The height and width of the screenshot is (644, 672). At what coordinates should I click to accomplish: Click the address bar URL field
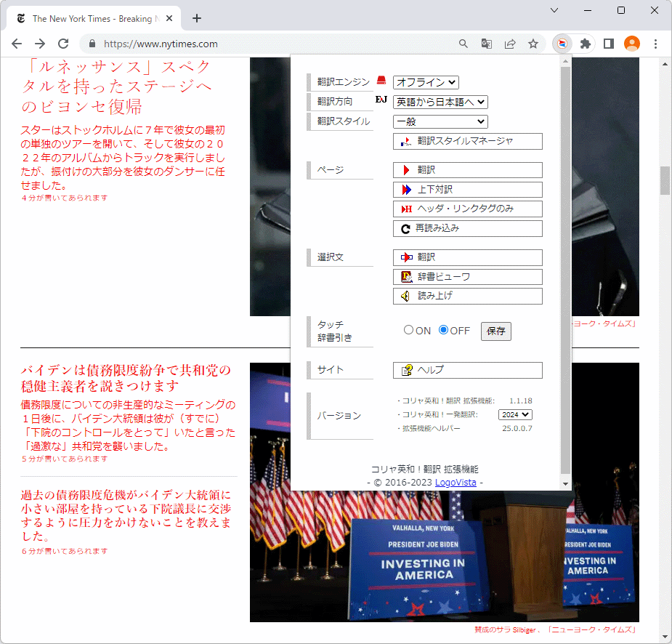276,44
